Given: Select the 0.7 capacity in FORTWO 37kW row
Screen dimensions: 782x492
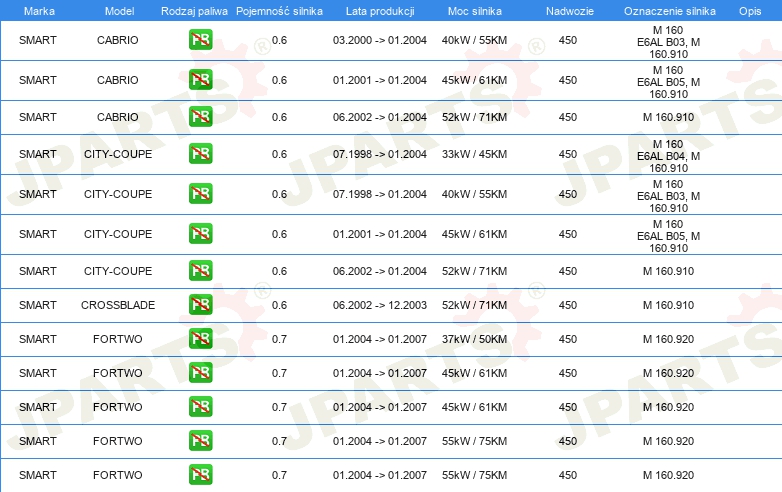Looking at the screenshot, I should point(279,339).
